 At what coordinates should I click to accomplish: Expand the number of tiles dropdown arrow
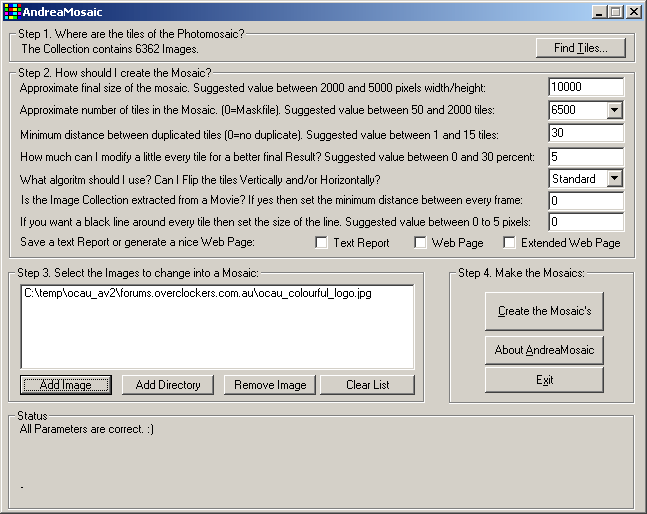(x=614, y=110)
